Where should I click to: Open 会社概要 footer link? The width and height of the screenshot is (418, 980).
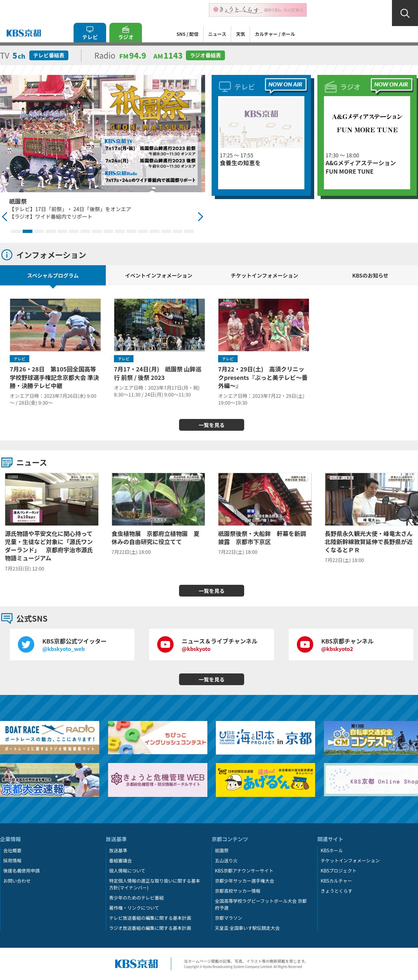[x=12, y=850]
